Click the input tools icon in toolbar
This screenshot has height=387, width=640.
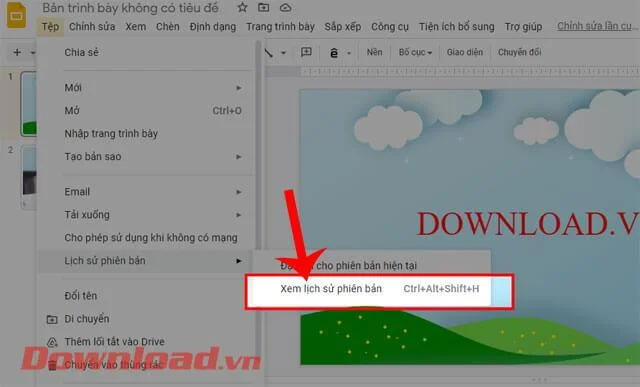334,52
